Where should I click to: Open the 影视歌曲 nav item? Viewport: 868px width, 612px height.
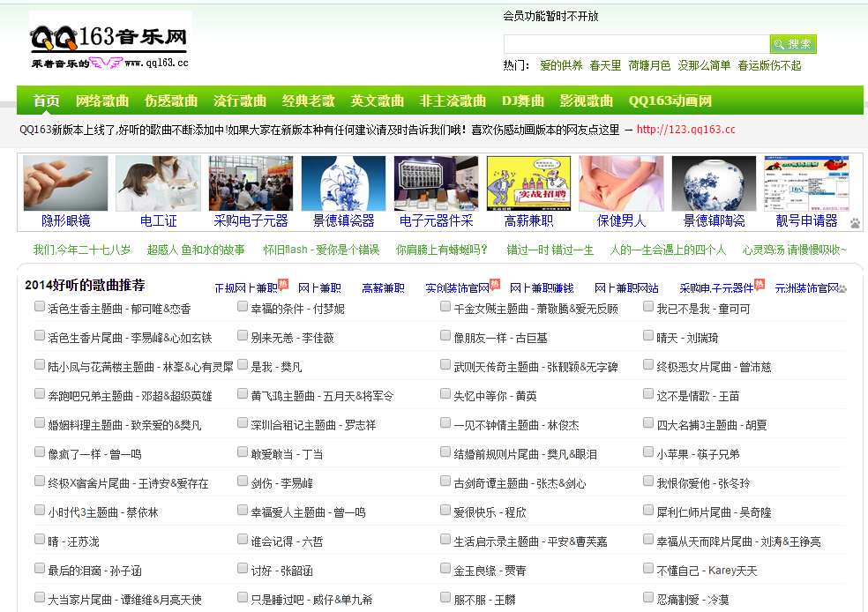click(x=586, y=101)
